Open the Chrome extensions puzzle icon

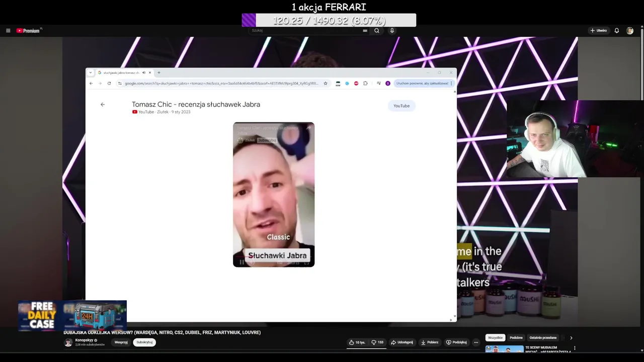[x=365, y=83]
